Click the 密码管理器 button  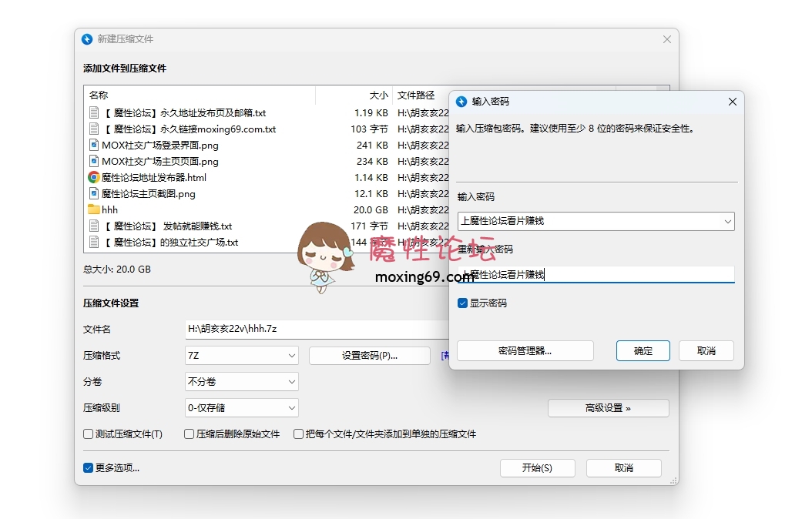525,350
